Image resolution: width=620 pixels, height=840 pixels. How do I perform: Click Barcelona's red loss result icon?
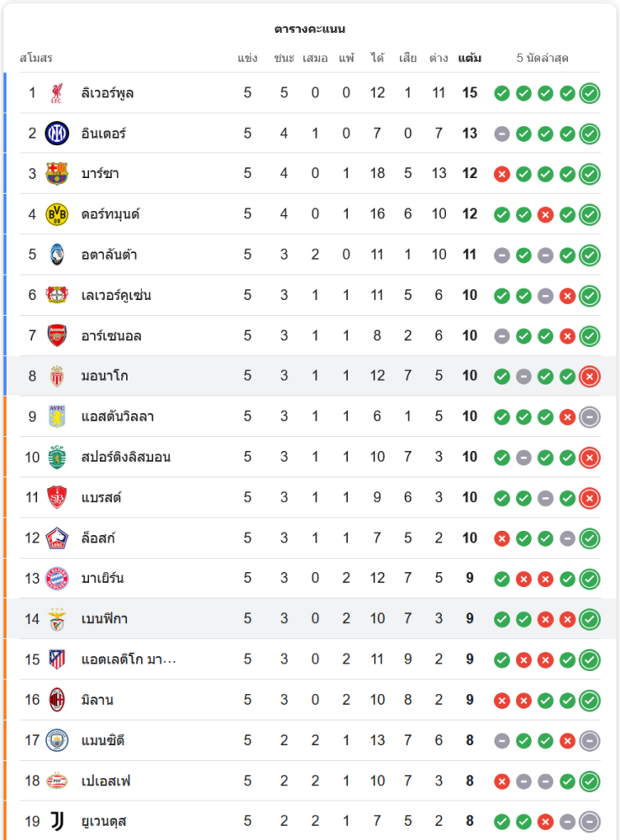(x=502, y=174)
